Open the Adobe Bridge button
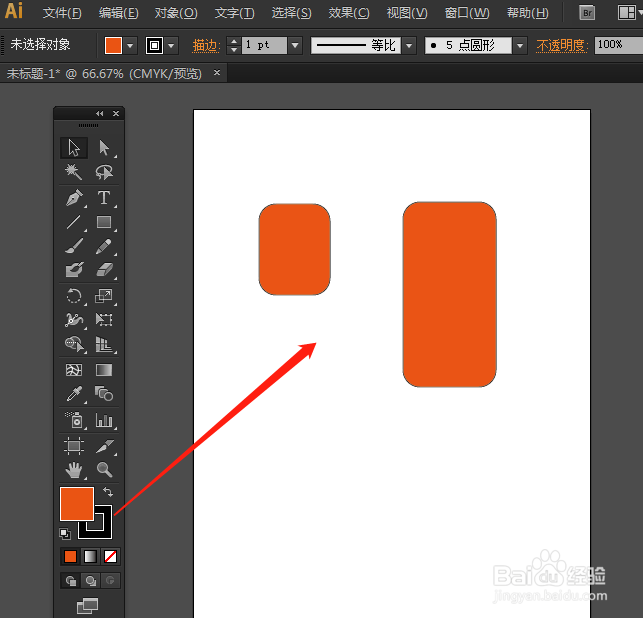The height and width of the screenshot is (618, 643). pos(587,13)
